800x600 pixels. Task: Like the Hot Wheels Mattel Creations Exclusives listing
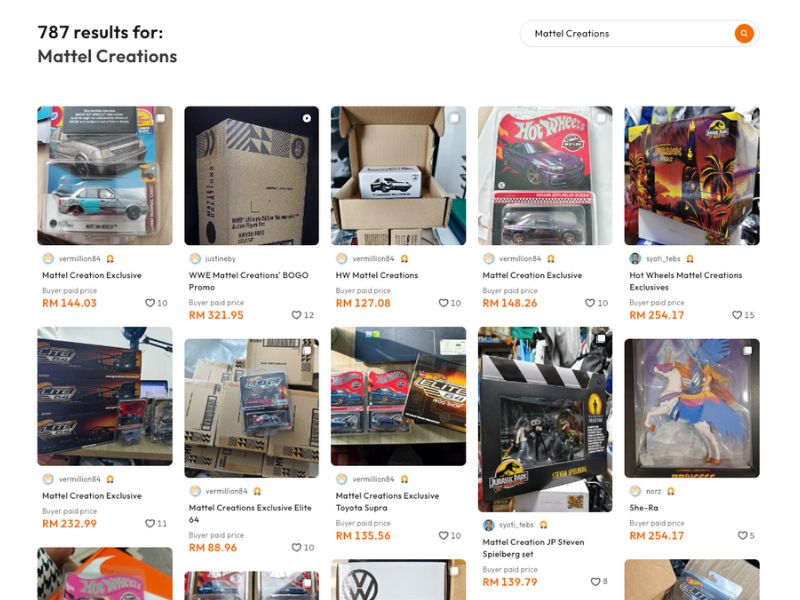[737, 315]
